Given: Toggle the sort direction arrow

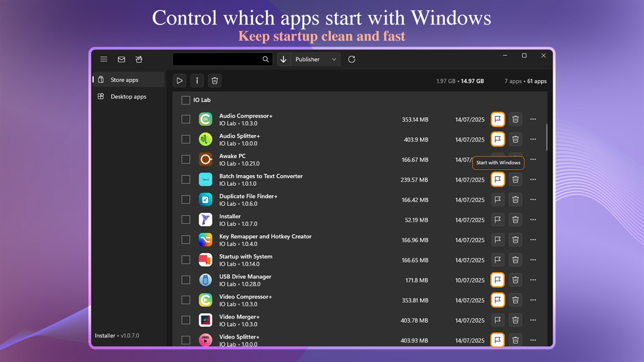Looking at the screenshot, I should tap(284, 59).
